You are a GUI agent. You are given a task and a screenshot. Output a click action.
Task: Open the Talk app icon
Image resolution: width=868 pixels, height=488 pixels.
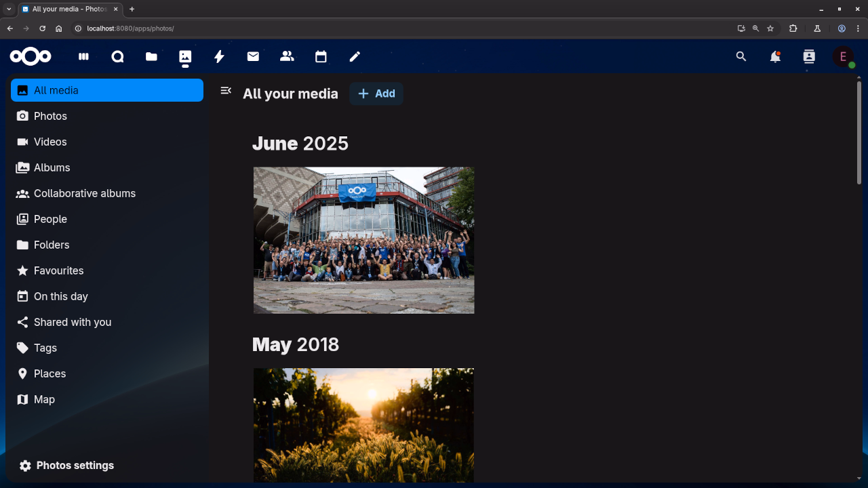[117, 57]
